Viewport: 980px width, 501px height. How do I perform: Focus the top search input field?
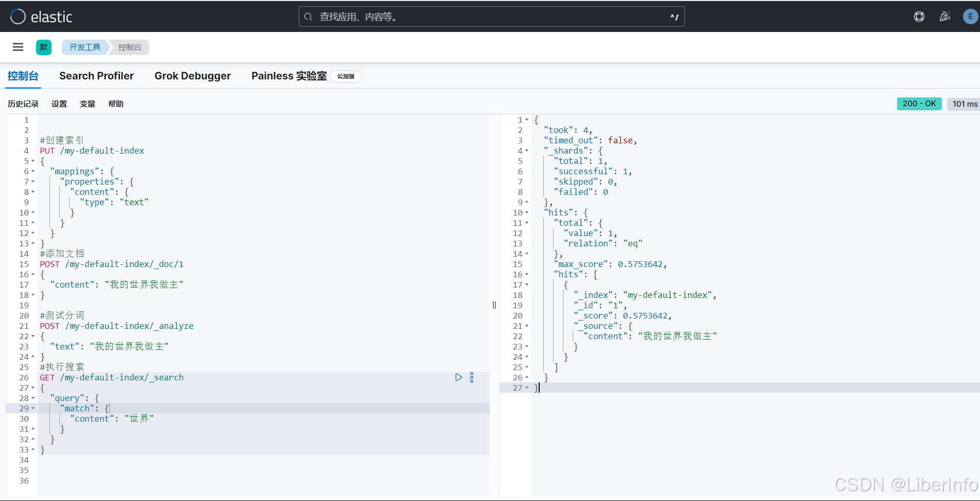491,16
